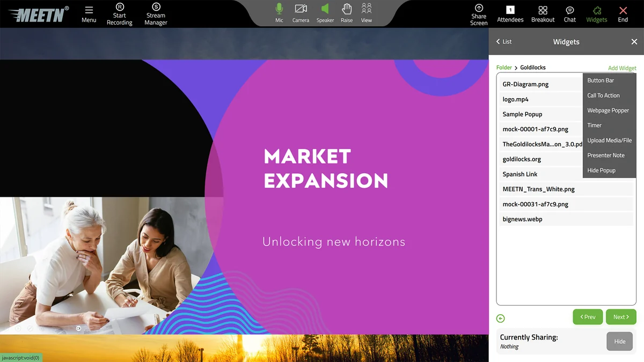Click the green back arrow above Currently Sharing
The width and height of the screenshot is (644, 362).
(x=500, y=317)
